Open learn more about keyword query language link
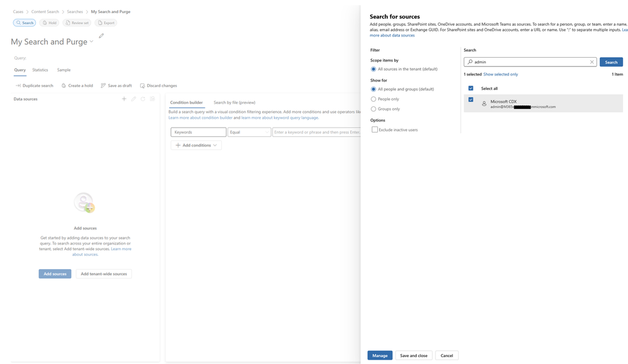The width and height of the screenshot is (628, 364). 280,118
